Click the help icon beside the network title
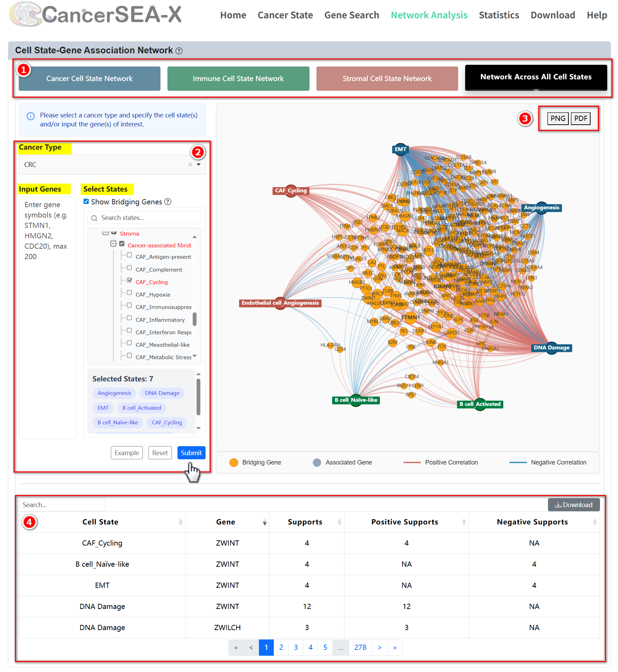 pyautogui.click(x=179, y=51)
